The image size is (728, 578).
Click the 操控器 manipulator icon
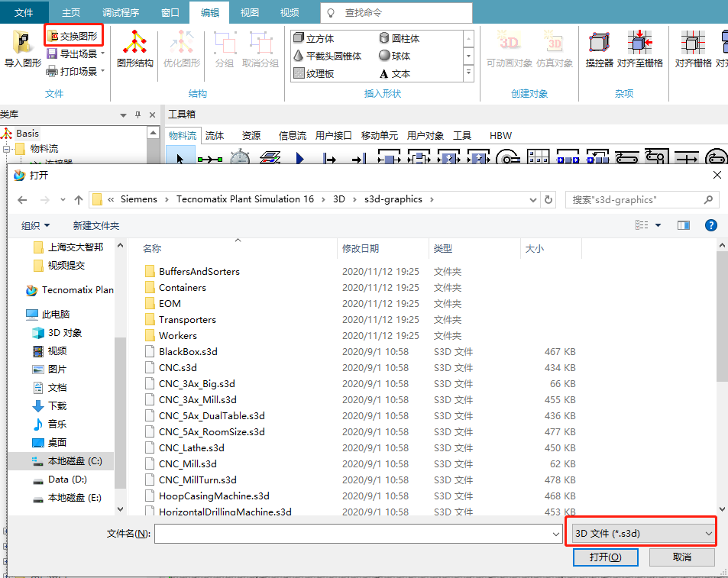coord(600,48)
